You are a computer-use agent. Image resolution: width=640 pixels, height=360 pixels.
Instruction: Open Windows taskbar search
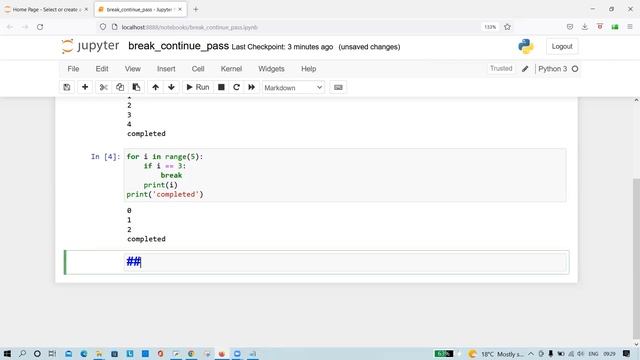(22, 353)
